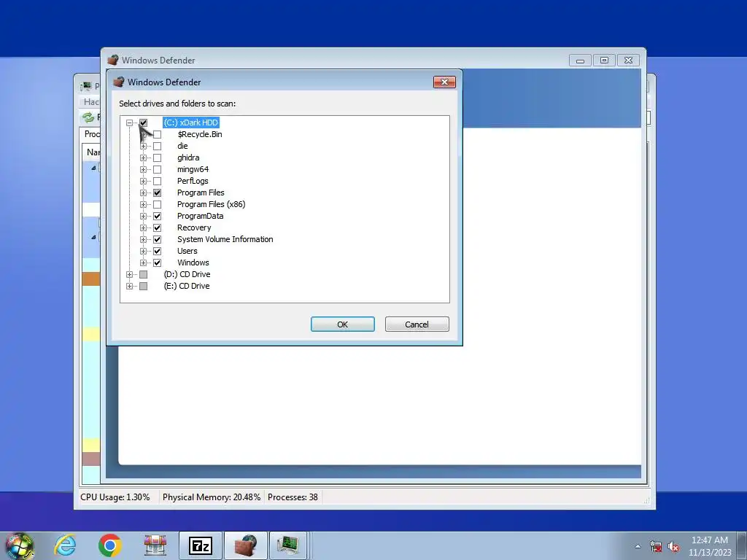Check the Program Files (x86) checkbox
747x560 pixels.
point(158,204)
